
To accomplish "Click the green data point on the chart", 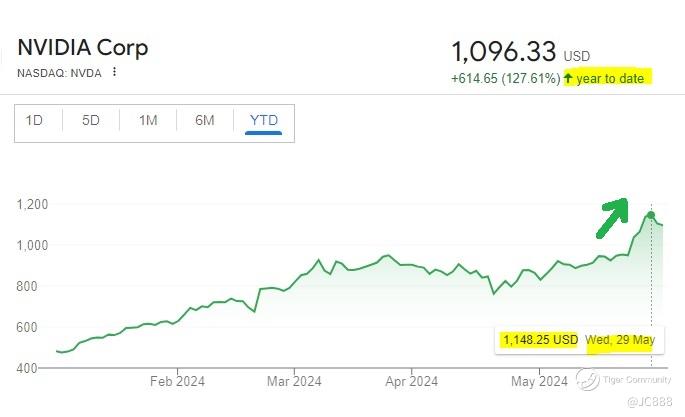I will click(651, 215).
